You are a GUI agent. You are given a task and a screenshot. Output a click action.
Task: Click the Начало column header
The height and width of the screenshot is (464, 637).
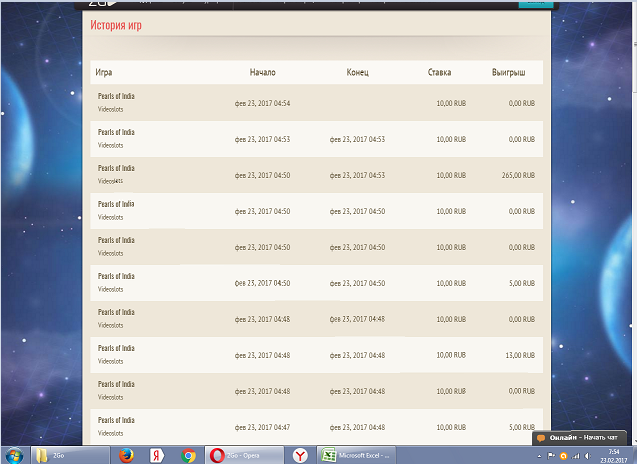262,72
